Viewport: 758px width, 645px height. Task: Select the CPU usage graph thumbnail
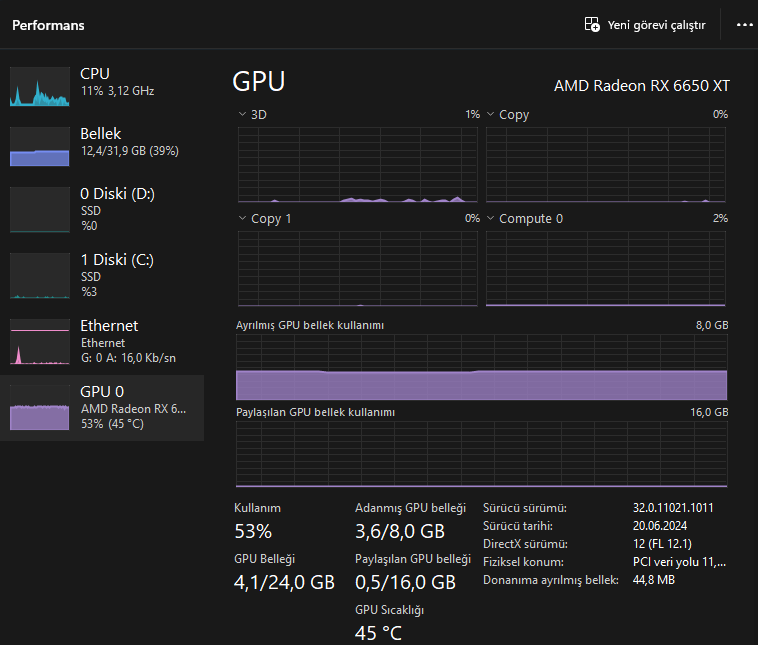40,87
